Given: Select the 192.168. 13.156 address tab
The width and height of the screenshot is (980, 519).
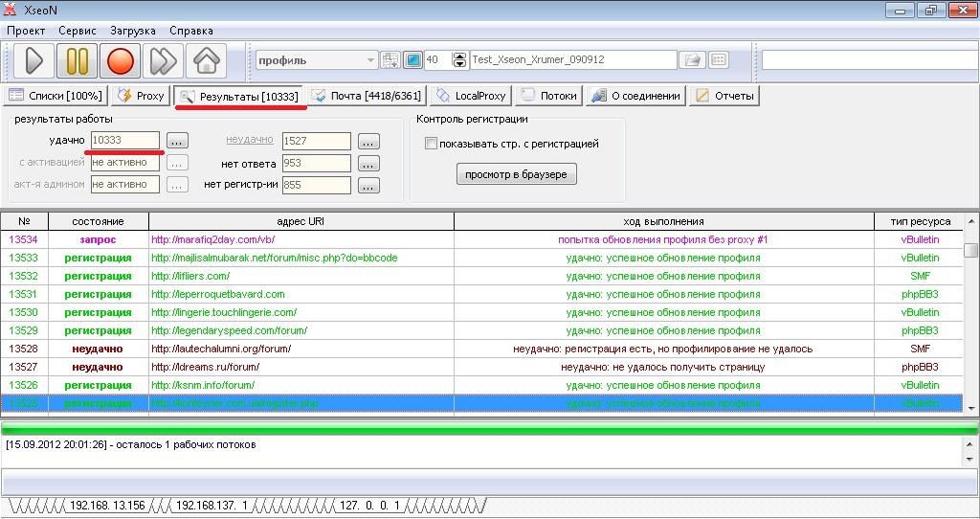Looking at the screenshot, I should [x=107, y=506].
